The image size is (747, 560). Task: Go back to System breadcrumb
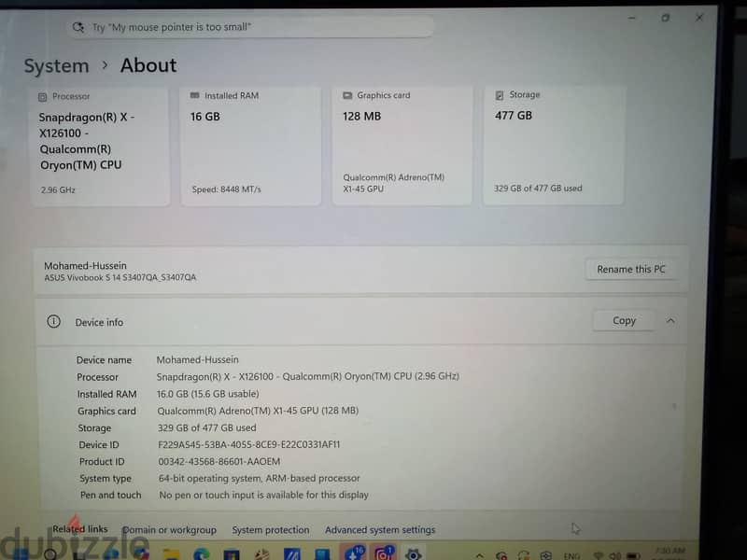[x=56, y=65]
